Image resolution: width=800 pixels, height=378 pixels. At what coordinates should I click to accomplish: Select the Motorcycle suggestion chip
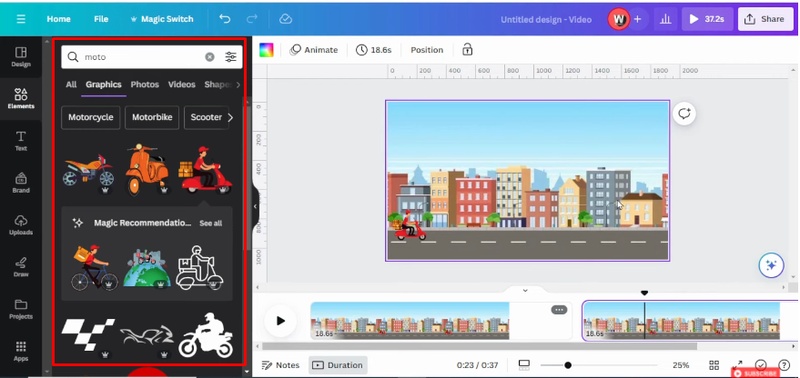point(91,117)
